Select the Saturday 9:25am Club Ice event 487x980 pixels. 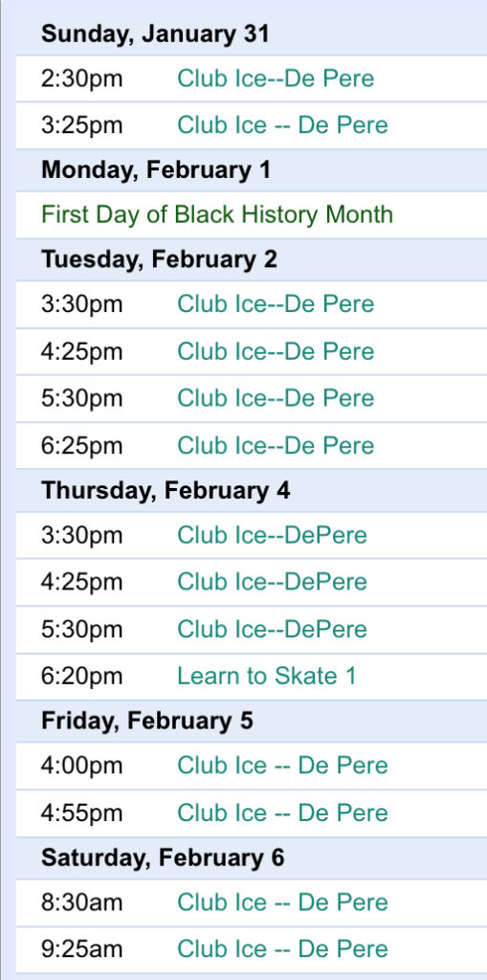pyautogui.click(x=282, y=949)
